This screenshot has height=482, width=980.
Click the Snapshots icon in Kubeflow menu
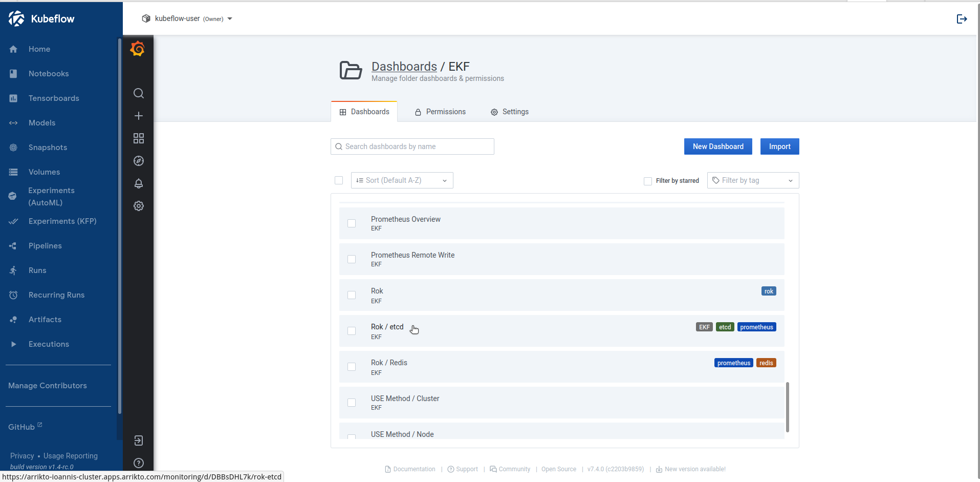(x=13, y=148)
